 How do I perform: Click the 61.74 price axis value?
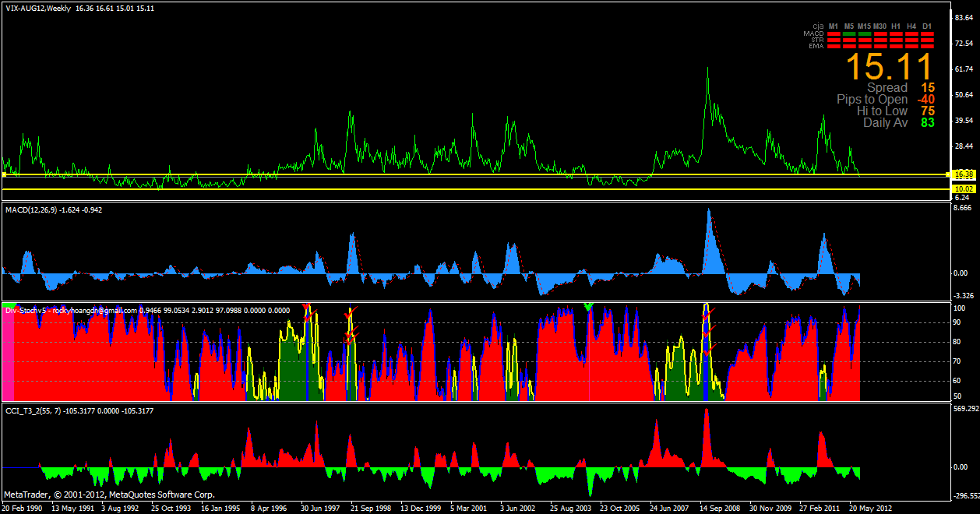coord(964,69)
